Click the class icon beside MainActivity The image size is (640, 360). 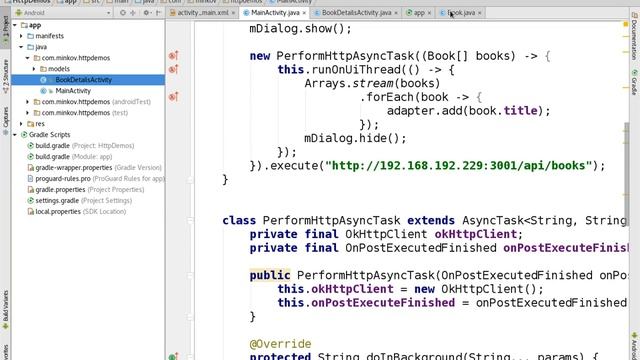click(43, 91)
